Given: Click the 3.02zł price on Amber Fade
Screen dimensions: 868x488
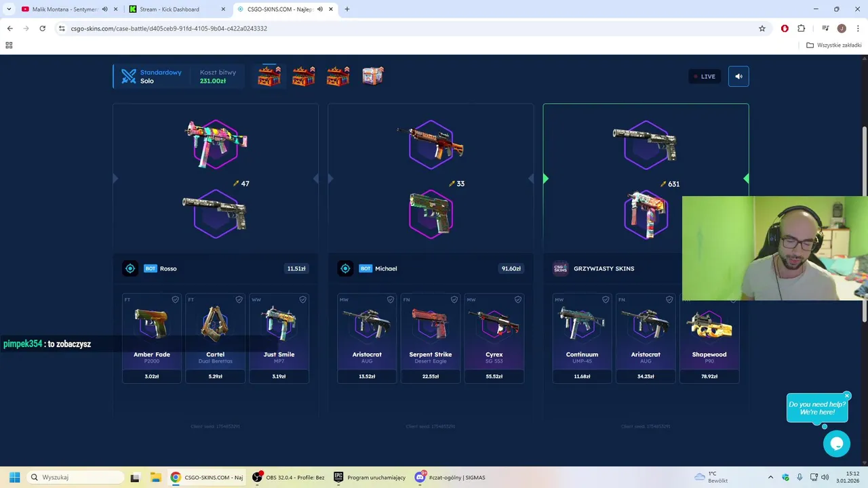Looking at the screenshot, I should (152, 376).
